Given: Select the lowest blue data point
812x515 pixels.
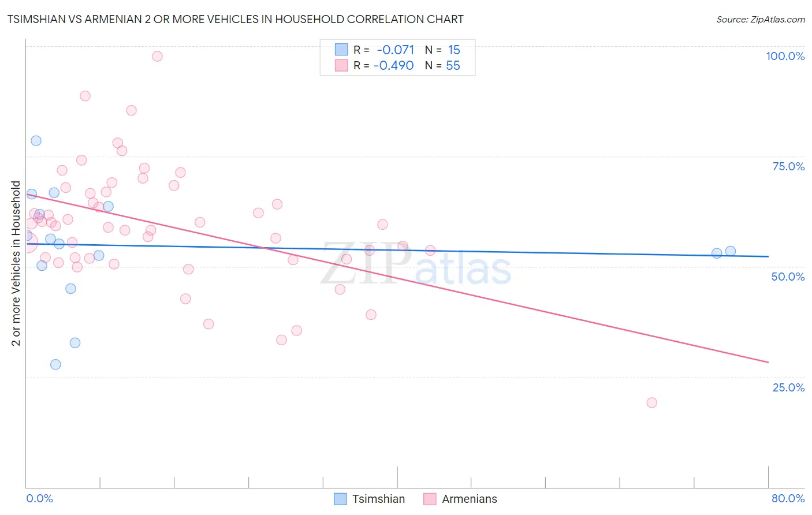Looking at the screenshot, I should click(x=55, y=364).
